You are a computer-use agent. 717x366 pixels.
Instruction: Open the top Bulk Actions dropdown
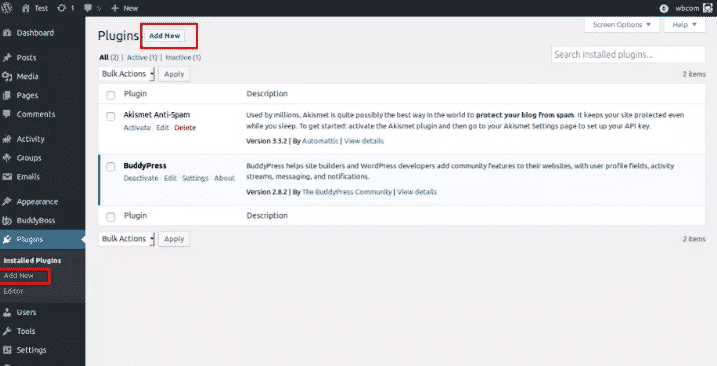click(127, 74)
